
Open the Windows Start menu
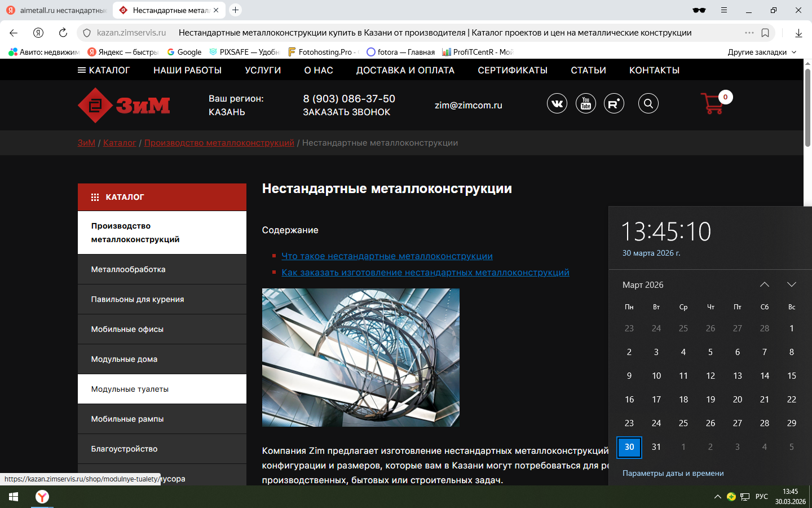[x=14, y=497]
